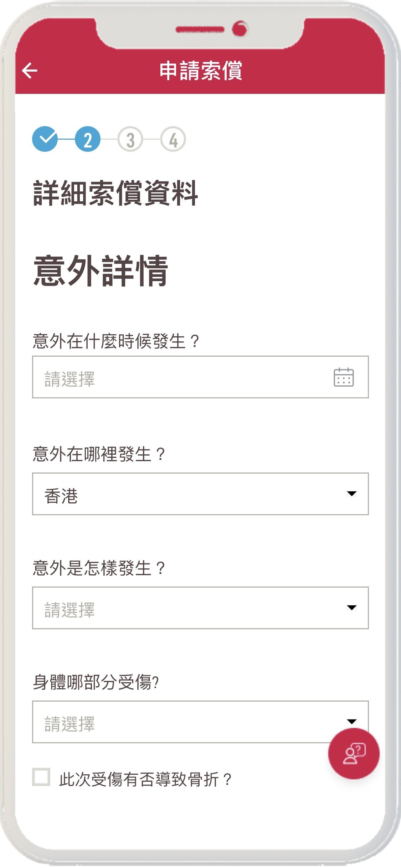Click the 詳細索償資料 section heading

point(115,193)
